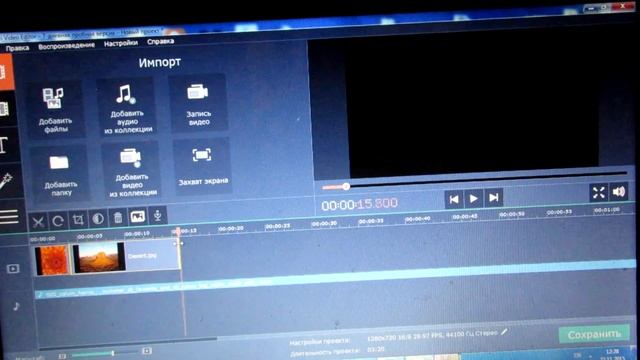The width and height of the screenshot is (640, 360).
Task: Open color adjustments half-circle tool
Action: point(98,218)
